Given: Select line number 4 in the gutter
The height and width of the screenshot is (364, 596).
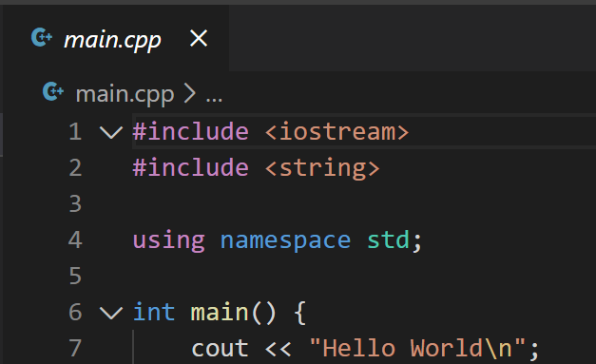Looking at the screenshot, I should click(75, 239).
